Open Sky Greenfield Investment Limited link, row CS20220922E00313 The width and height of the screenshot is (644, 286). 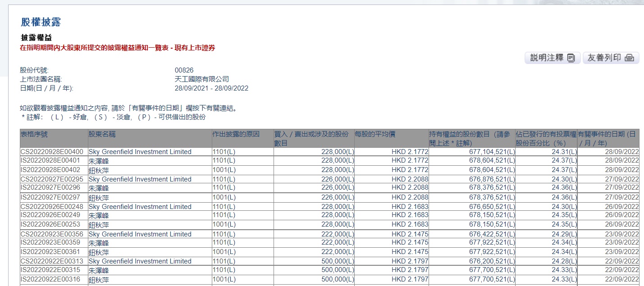140,261
